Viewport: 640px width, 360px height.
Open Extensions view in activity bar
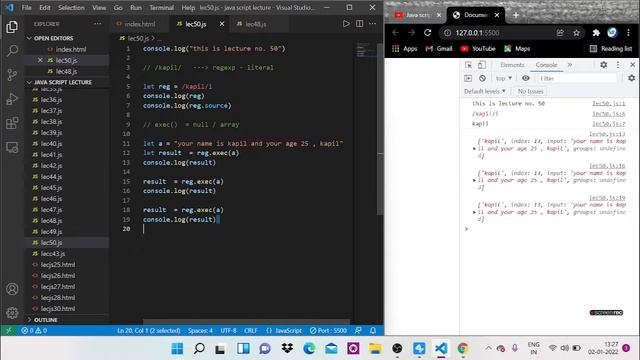click(x=12, y=123)
